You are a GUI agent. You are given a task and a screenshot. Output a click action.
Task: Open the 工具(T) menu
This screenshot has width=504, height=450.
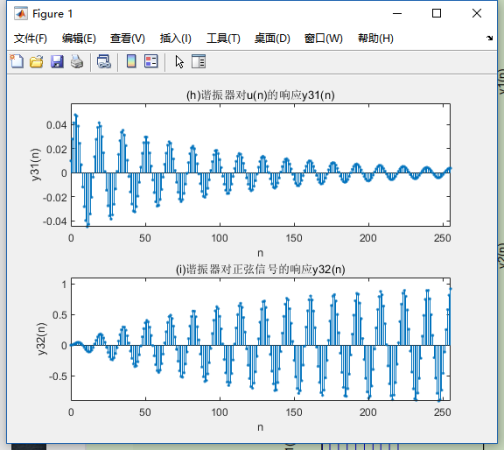(223, 38)
